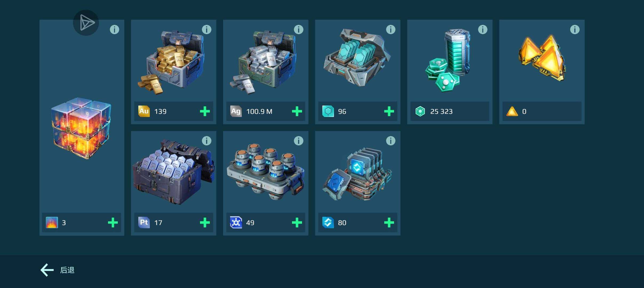Open info for the blue canisters pack

tap(299, 141)
